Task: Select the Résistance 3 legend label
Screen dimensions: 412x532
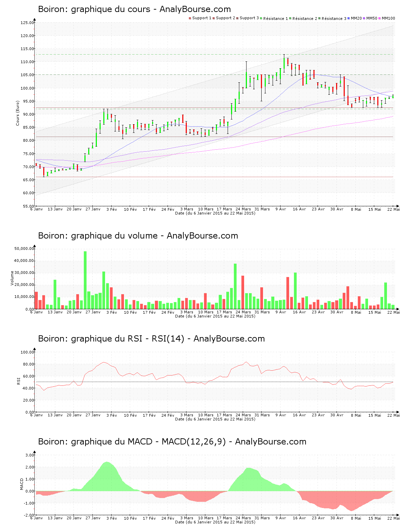Action: pos(334,19)
